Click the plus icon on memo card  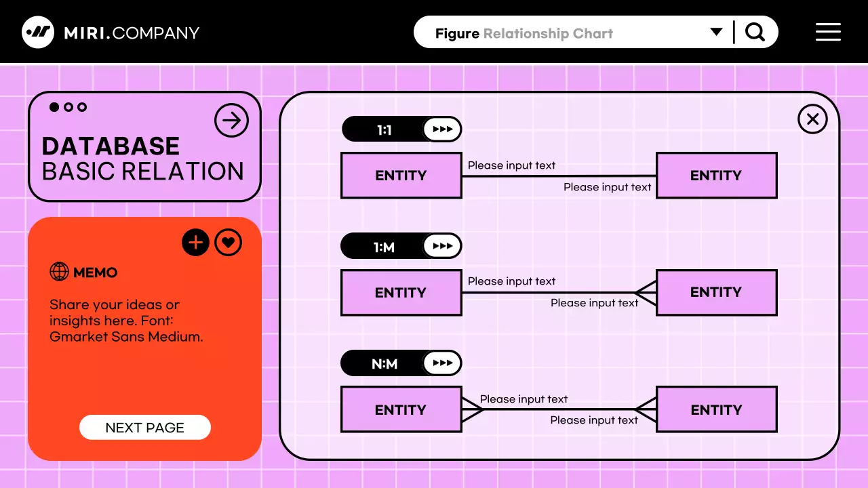point(195,243)
